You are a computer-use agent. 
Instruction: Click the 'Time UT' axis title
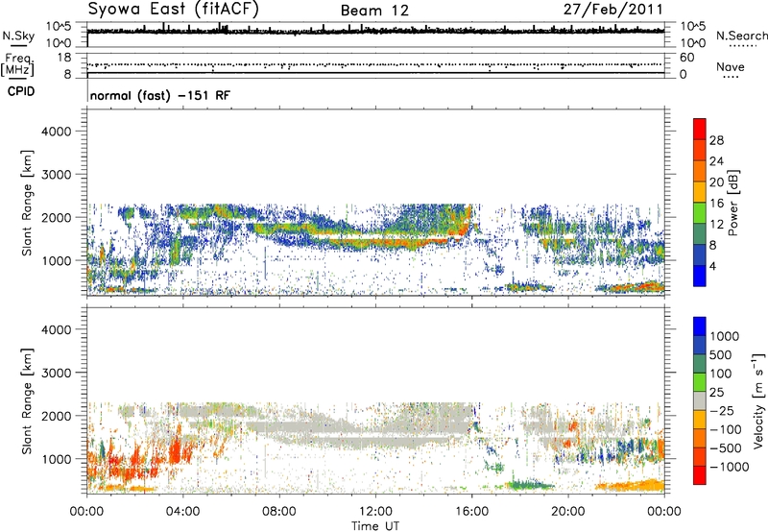point(375,526)
